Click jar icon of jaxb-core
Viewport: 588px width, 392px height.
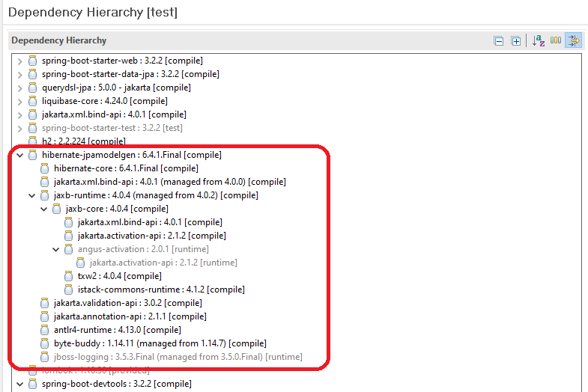click(x=57, y=209)
